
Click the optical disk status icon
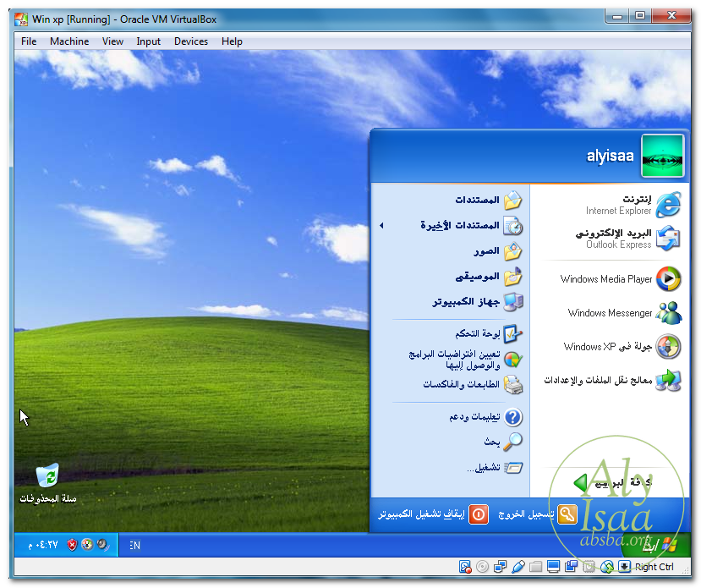483,567
